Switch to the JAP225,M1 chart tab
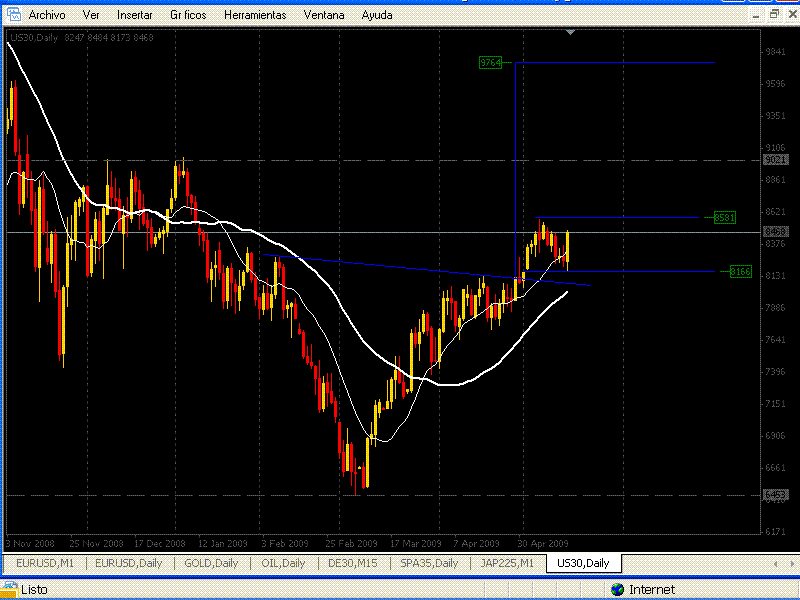 point(507,563)
